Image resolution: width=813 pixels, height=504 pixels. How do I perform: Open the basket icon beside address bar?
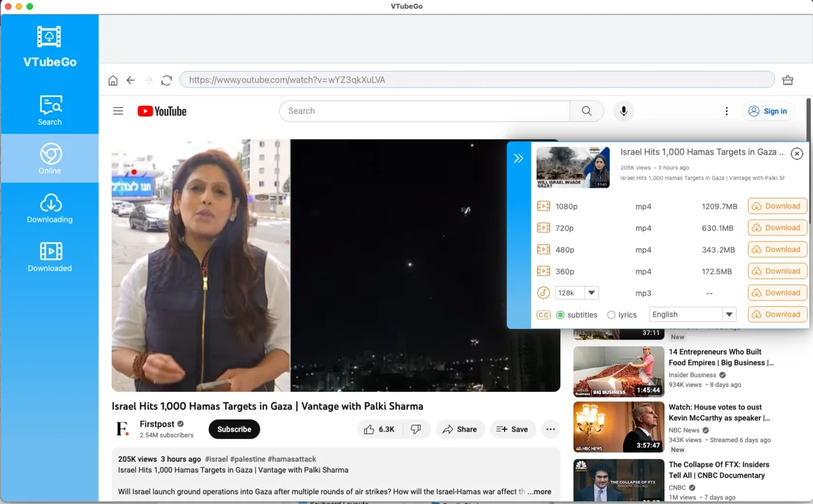pos(788,80)
